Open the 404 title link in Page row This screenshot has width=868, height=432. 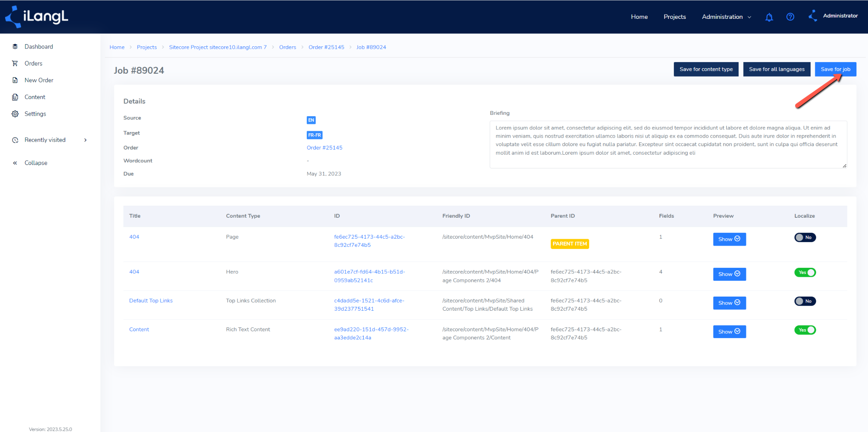point(134,237)
